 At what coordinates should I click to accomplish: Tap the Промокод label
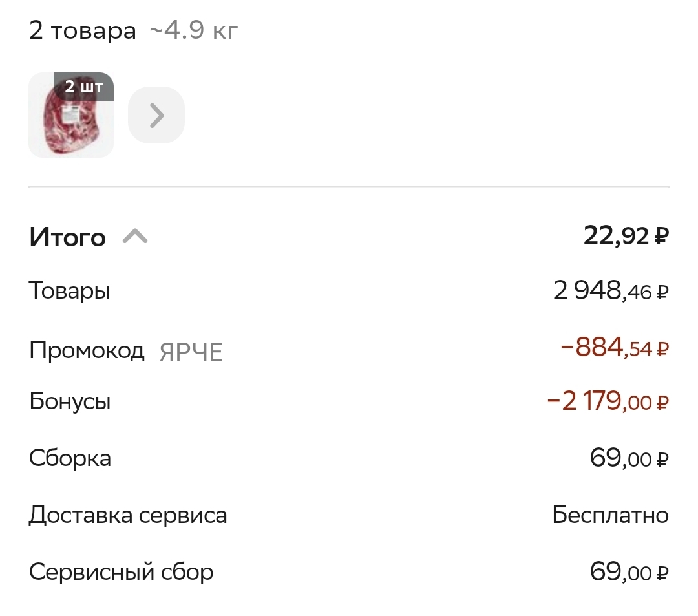tap(87, 350)
